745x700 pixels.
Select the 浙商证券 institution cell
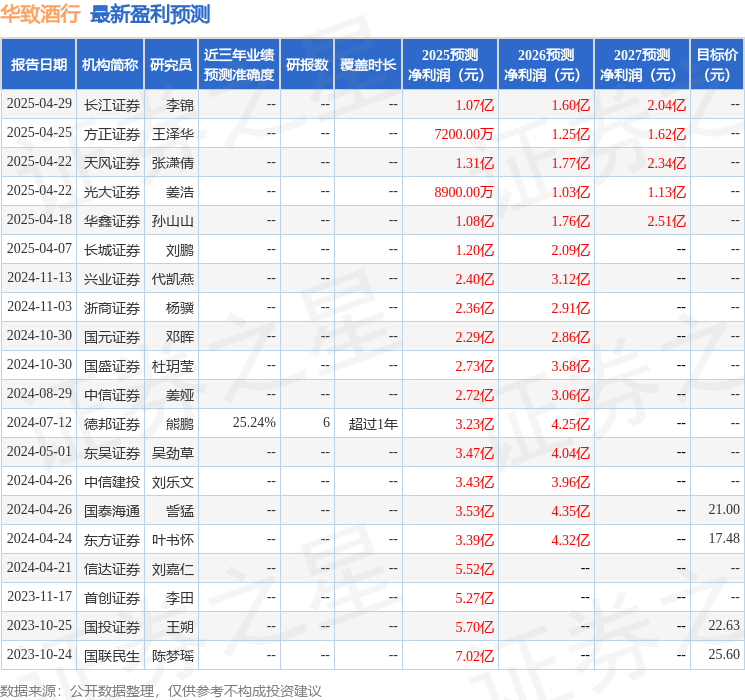tap(112, 308)
